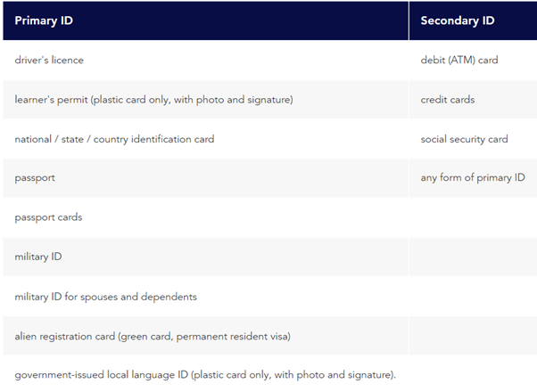537x392 pixels.
Task: Click empty Secondary ID cell beside alien registration card
Action: pos(472,336)
